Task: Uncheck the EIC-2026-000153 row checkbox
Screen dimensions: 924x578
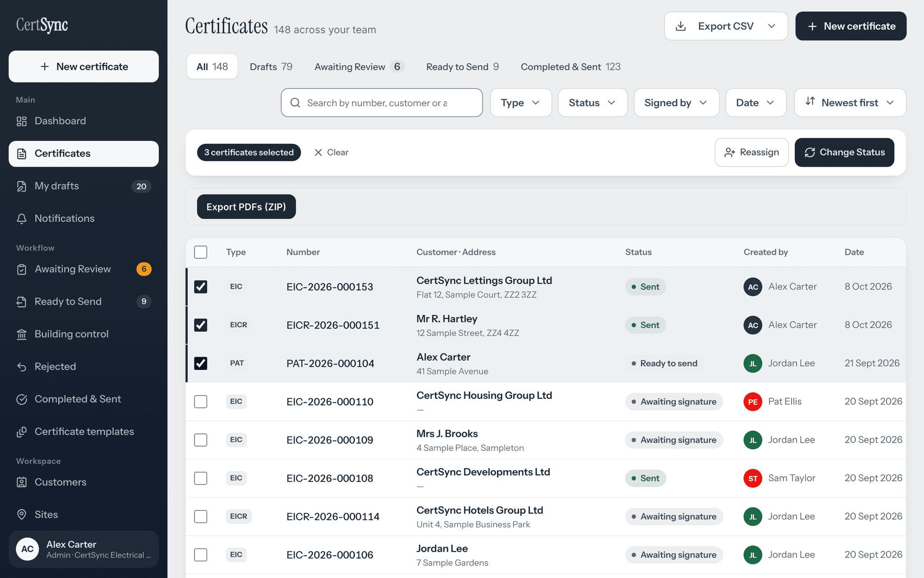Action: (201, 287)
